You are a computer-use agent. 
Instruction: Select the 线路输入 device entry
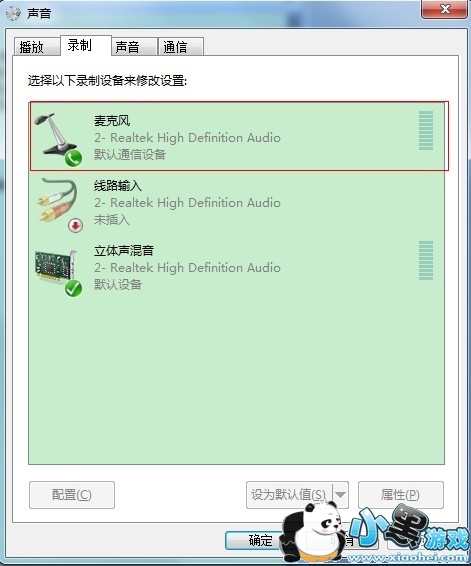[x=237, y=202]
